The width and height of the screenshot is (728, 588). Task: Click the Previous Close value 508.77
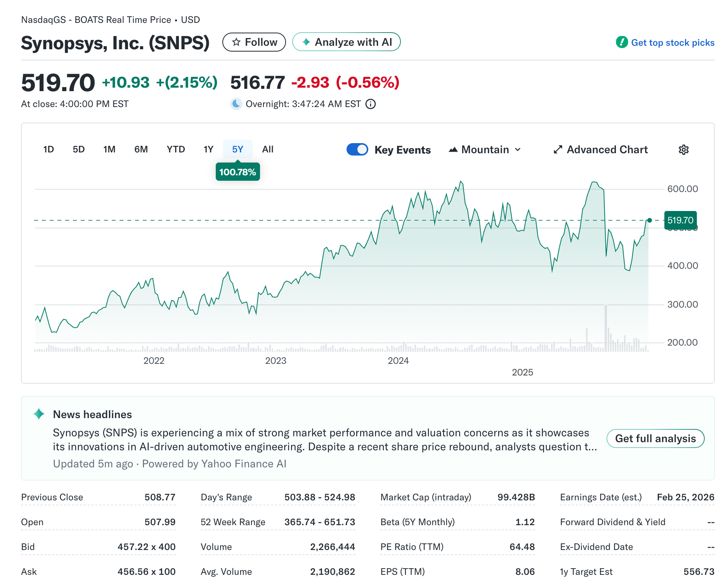point(160,497)
